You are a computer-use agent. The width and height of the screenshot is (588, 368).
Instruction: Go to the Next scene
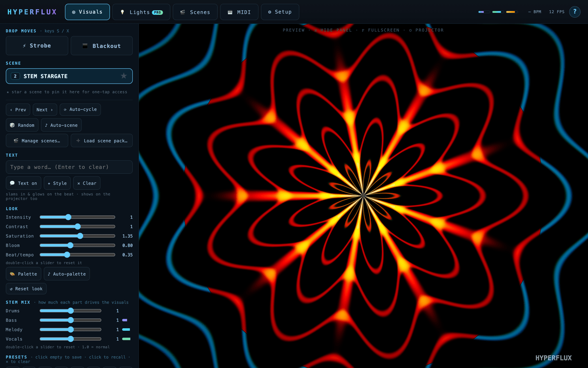point(45,110)
